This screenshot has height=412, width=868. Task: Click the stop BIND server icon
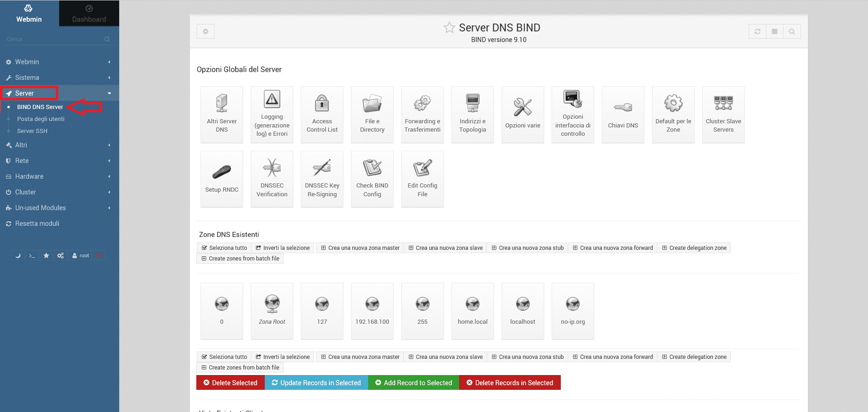point(775,31)
